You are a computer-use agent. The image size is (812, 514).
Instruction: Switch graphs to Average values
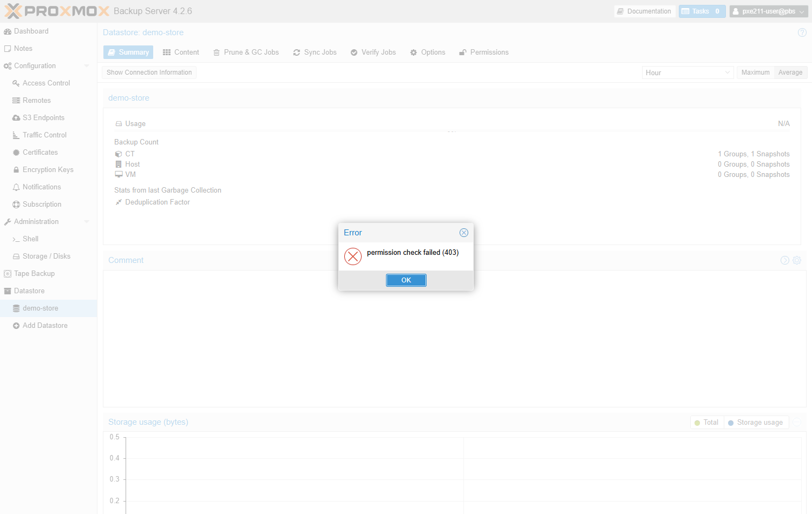click(790, 73)
